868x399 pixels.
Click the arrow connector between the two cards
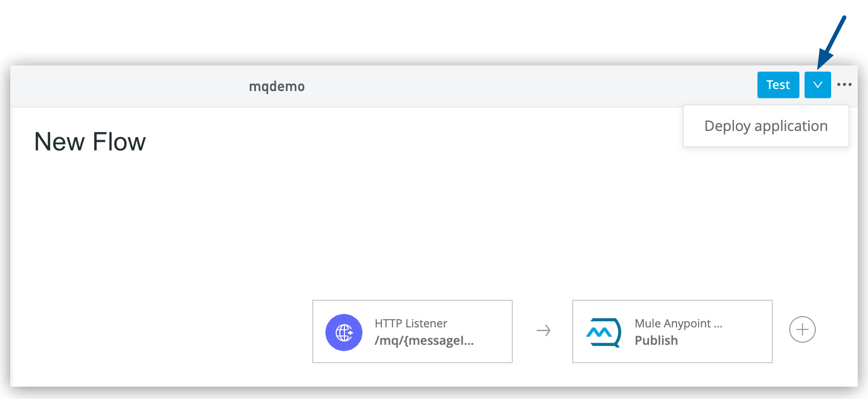coord(542,330)
